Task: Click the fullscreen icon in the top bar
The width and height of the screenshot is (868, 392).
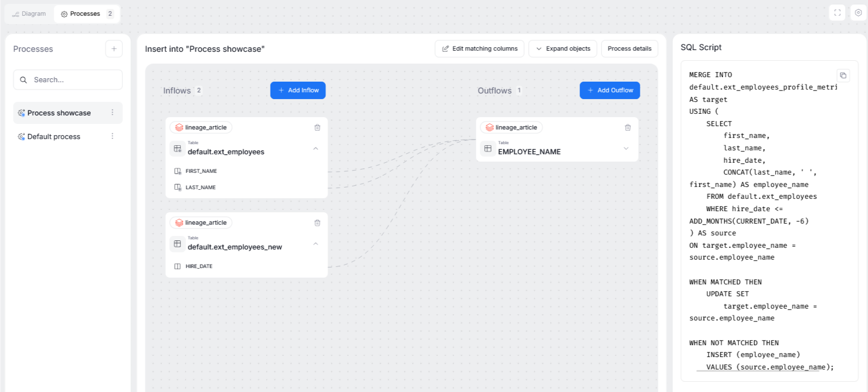Action: click(837, 13)
